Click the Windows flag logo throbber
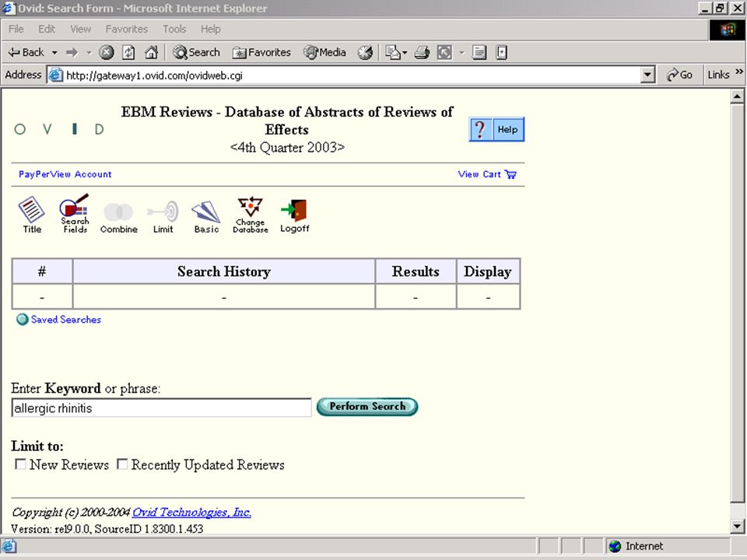The image size is (747, 560). click(x=727, y=30)
